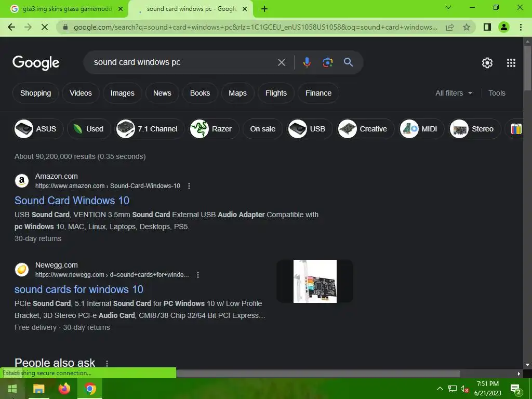Stop loading the page
The image size is (532, 399).
[x=45, y=27]
